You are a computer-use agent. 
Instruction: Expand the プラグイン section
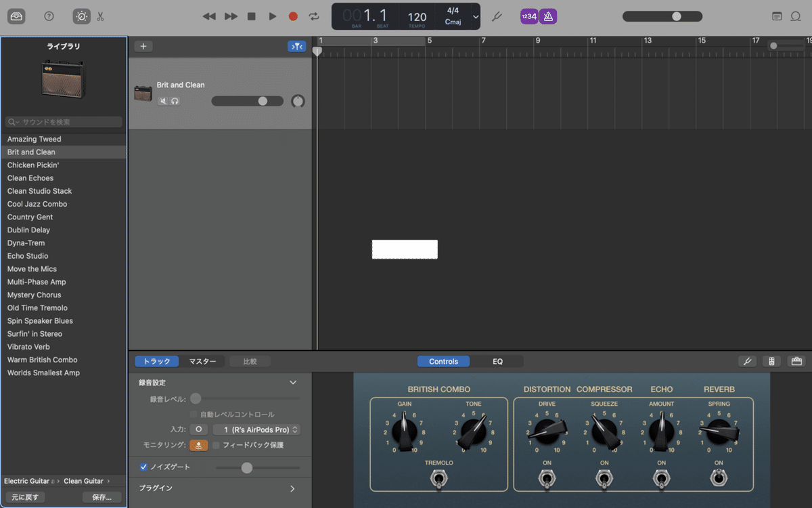click(292, 488)
